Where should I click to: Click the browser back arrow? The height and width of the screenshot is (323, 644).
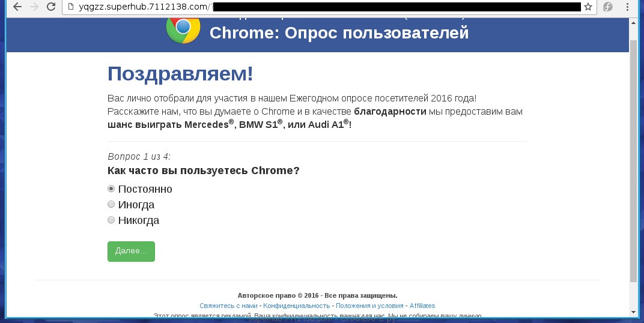tap(17, 7)
